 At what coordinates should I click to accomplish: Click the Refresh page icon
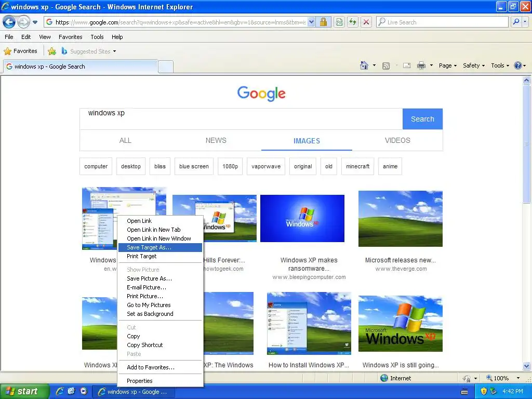click(x=353, y=22)
